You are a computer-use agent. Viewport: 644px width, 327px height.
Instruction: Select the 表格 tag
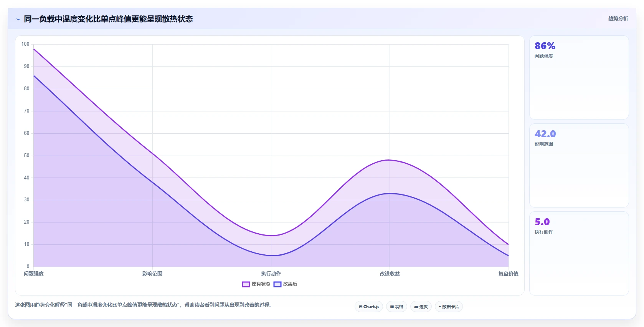[x=396, y=307]
